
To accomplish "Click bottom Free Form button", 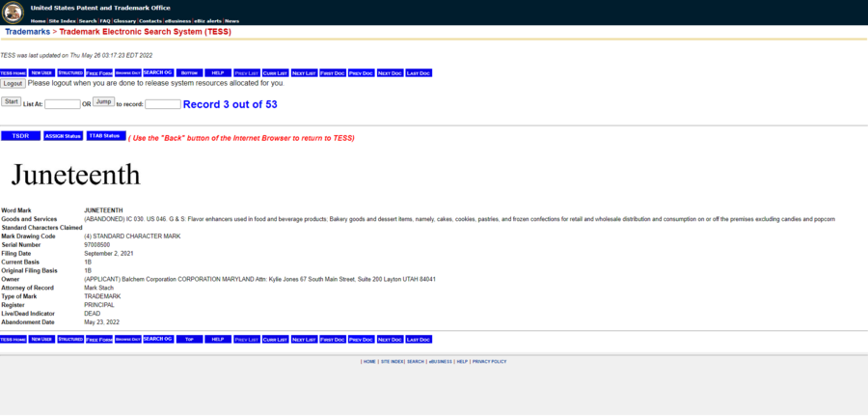I will coord(99,340).
